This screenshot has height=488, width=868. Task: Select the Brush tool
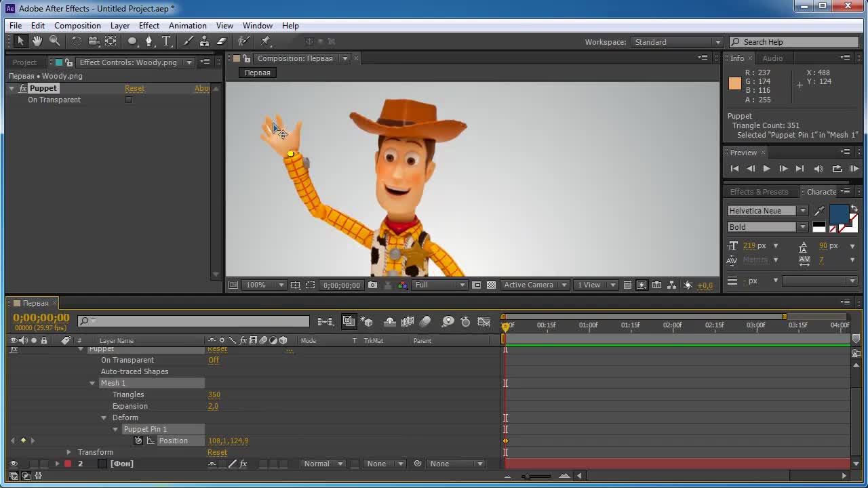(189, 41)
